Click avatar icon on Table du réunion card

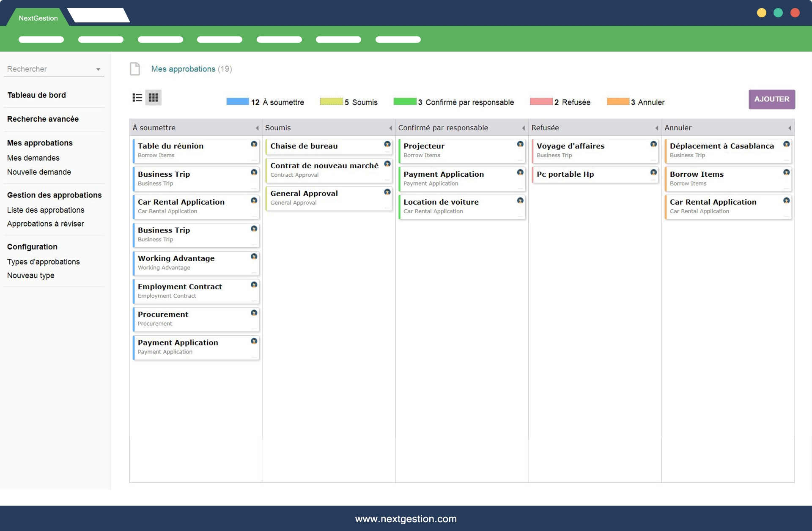[x=254, y=144]
